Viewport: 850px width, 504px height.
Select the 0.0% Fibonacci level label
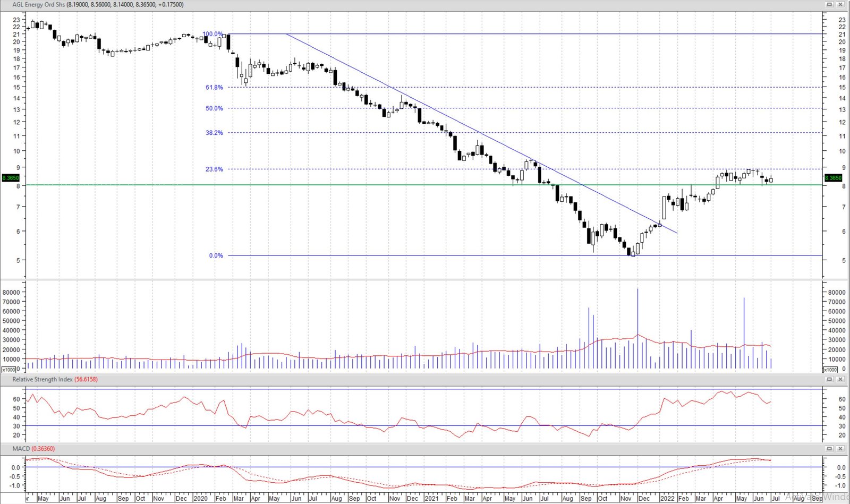point(216,255)
